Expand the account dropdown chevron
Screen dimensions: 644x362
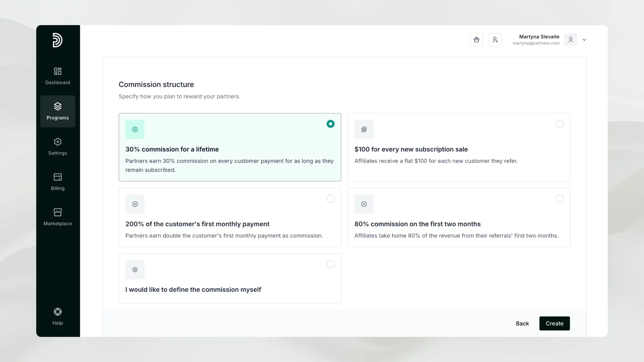(x=584, y=40)
